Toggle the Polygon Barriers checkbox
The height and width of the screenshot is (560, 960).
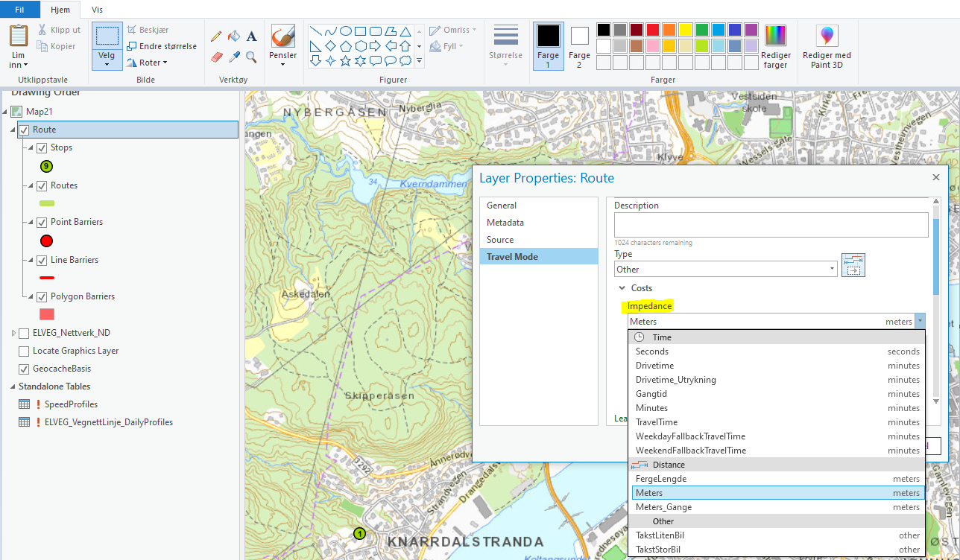coord(42,296)
